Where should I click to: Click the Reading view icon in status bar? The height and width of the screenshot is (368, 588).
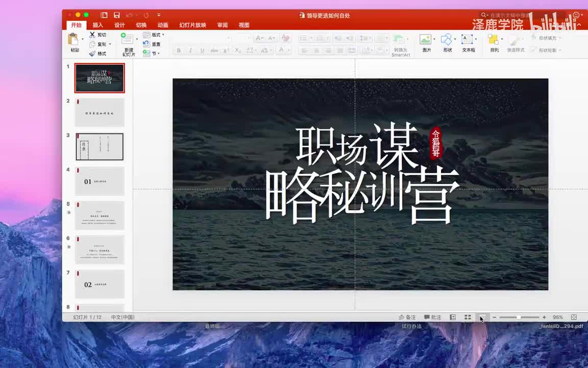point(482,317)
